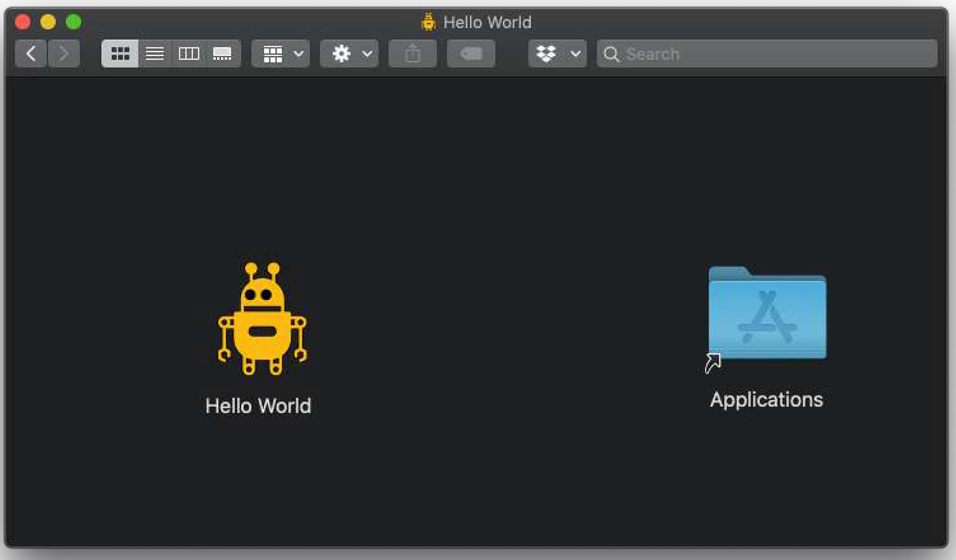Open the gear action menu

click(x=349, y=54)
